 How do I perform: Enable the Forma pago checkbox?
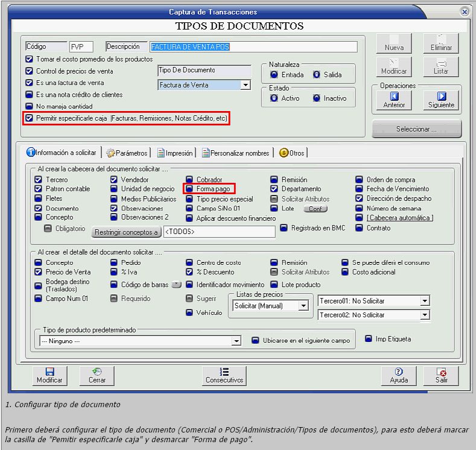click(189, 189)
